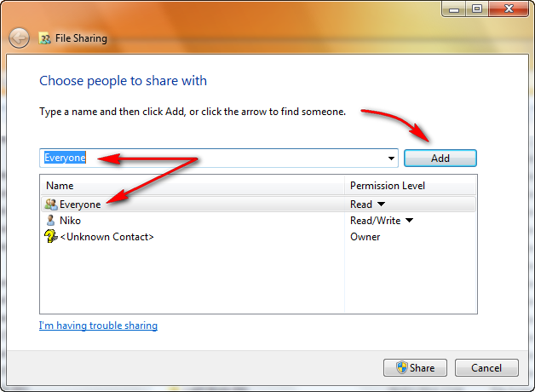This screenshot has height=392, width=535.
Task: Minimize the File Sharing window
Action: (454, 9)
